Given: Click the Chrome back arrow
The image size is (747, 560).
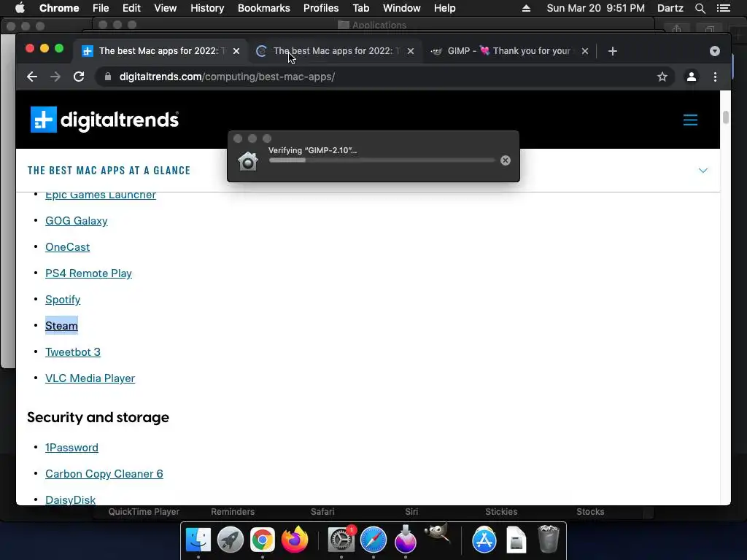Looking at the screenshot, I should [x=32, y=77].
